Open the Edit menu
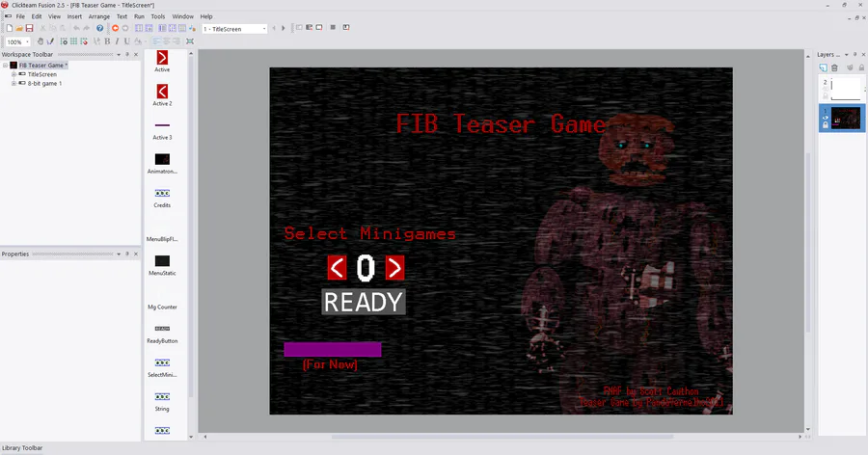 coord(37,16)
